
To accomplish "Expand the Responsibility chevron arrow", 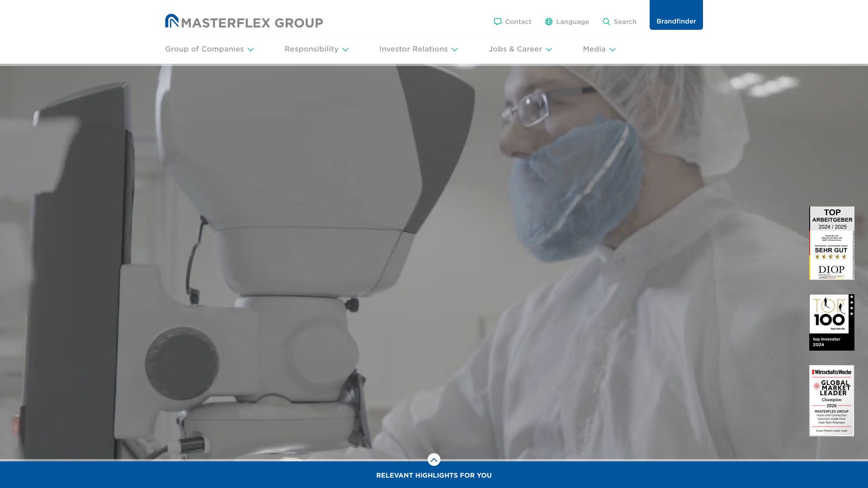I will click(345, 50).
